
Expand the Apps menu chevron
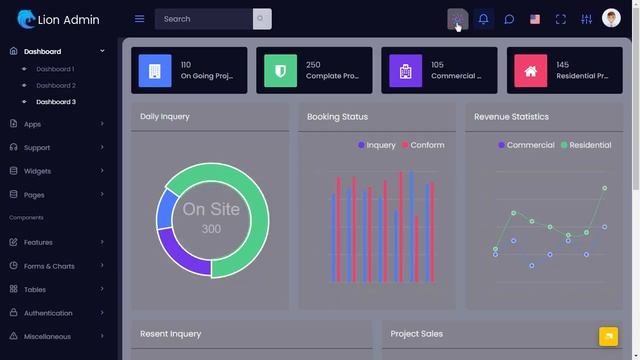tap(102, 124)
